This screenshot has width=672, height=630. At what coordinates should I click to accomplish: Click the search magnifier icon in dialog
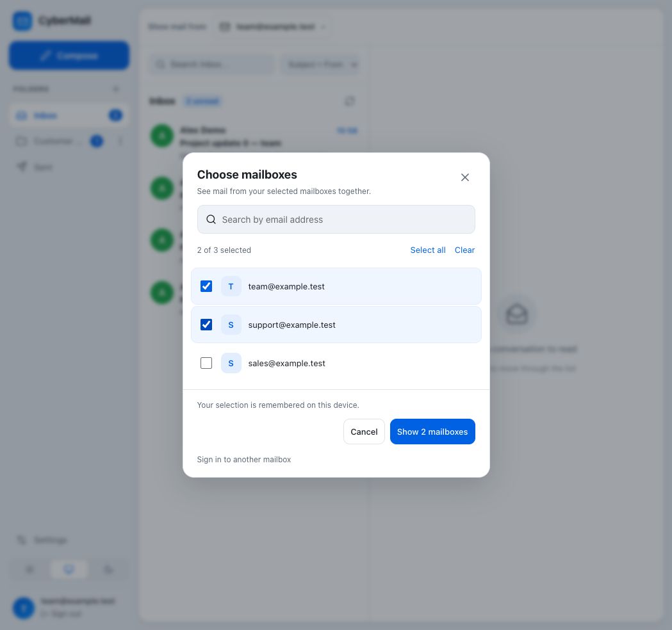tap(211, 219)
